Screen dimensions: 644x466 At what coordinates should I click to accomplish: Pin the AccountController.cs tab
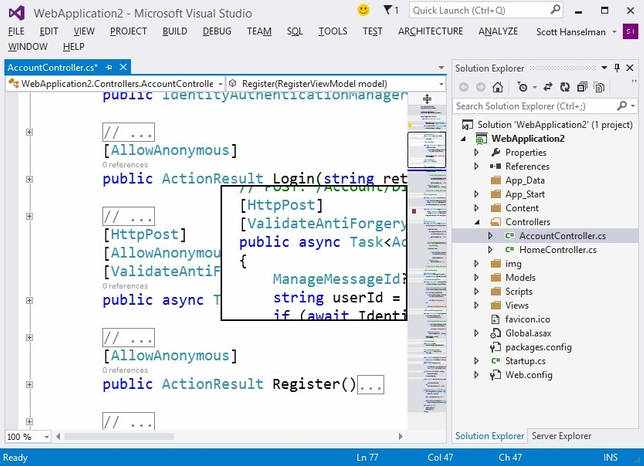109,67
